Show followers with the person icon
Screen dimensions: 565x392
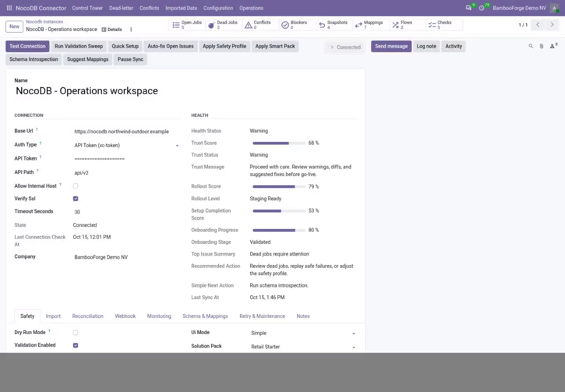553,46
